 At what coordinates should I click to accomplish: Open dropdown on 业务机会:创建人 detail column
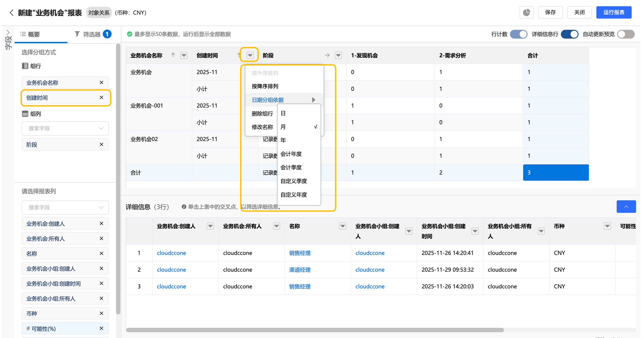(x=210, y=226)
